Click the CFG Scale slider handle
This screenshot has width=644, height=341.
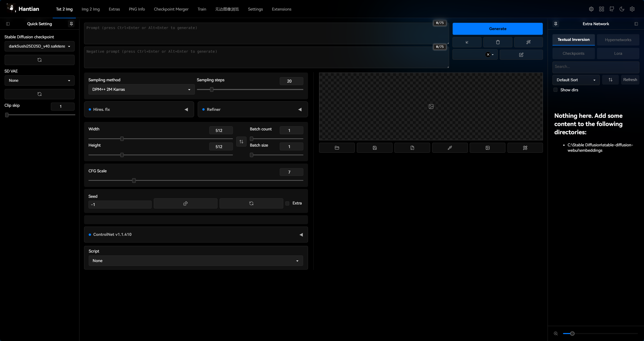[134, 181]
